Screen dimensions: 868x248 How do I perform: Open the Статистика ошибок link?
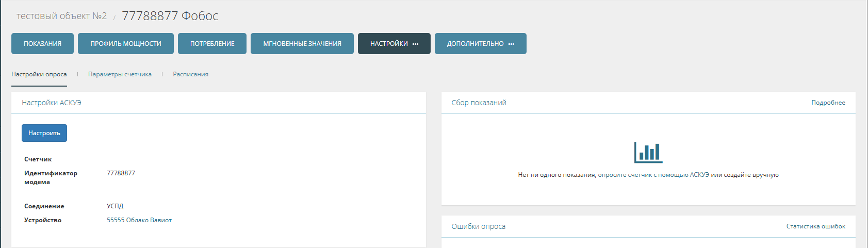tap(815, 226)
